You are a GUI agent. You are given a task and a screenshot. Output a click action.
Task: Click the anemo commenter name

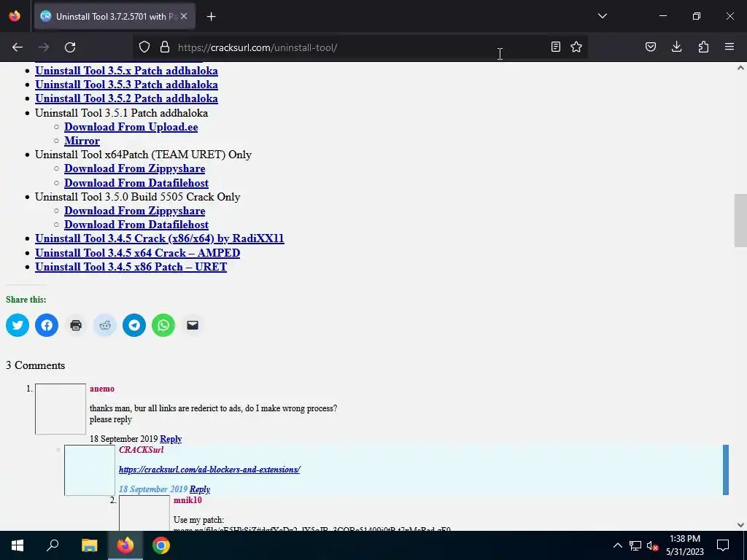[102, 389]
